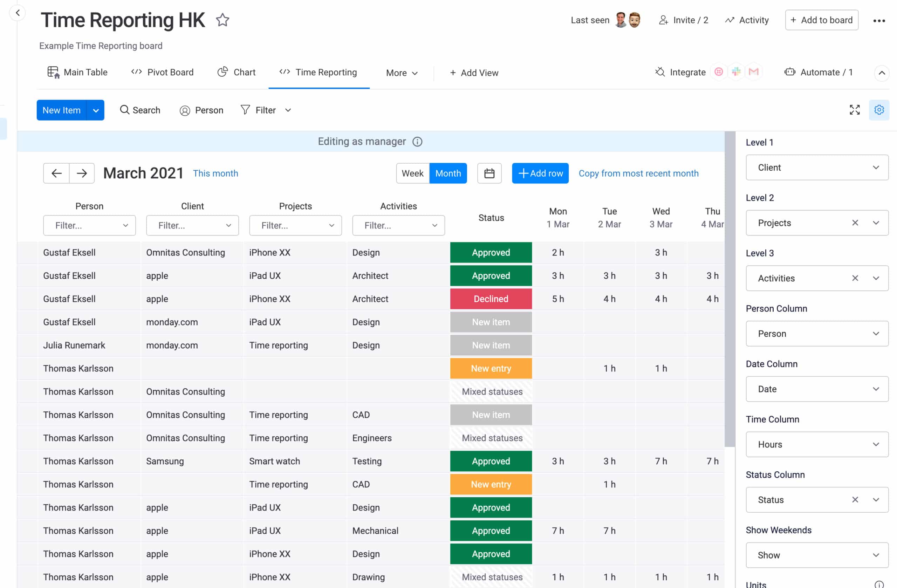The image size is (897, 588).
Task: Open the Projects column filter dropdown
Action: (x=295, y=225)
